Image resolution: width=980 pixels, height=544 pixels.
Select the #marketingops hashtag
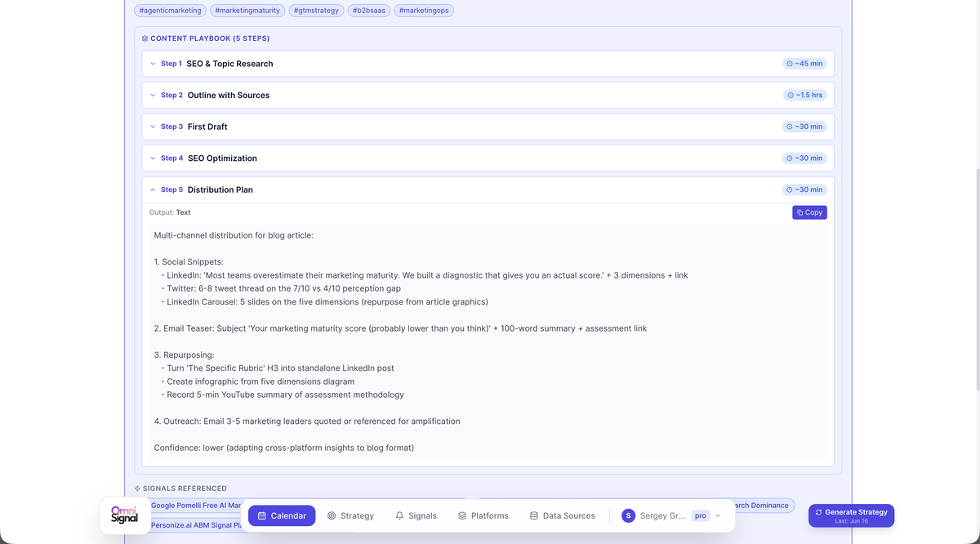424,11
